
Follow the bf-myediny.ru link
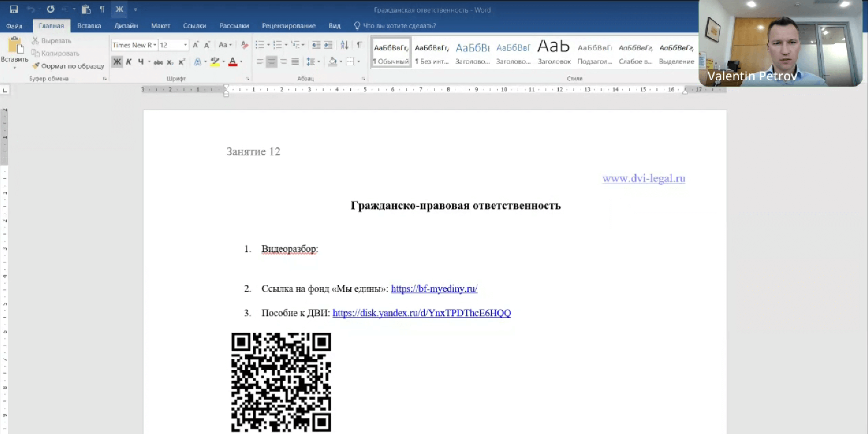[433, 288]
